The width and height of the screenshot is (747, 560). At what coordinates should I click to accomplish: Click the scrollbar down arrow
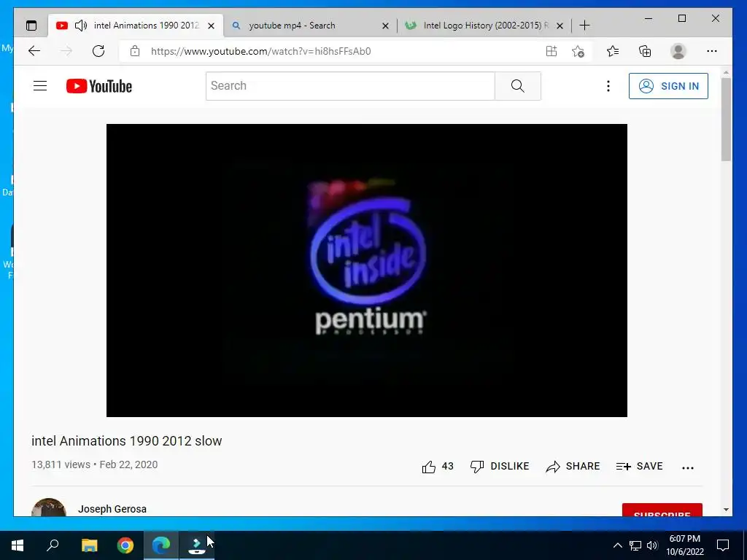[x=726, y=510]
